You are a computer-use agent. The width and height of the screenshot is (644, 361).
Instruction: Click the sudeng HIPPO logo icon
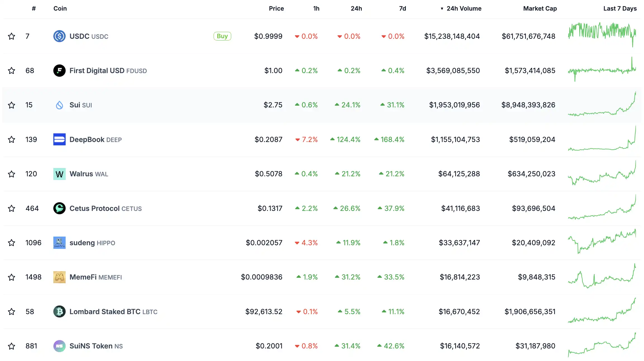tap(59, 243)
